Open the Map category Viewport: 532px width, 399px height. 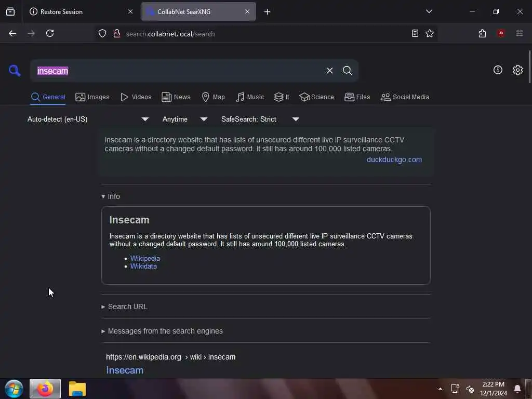click(214, 97)
